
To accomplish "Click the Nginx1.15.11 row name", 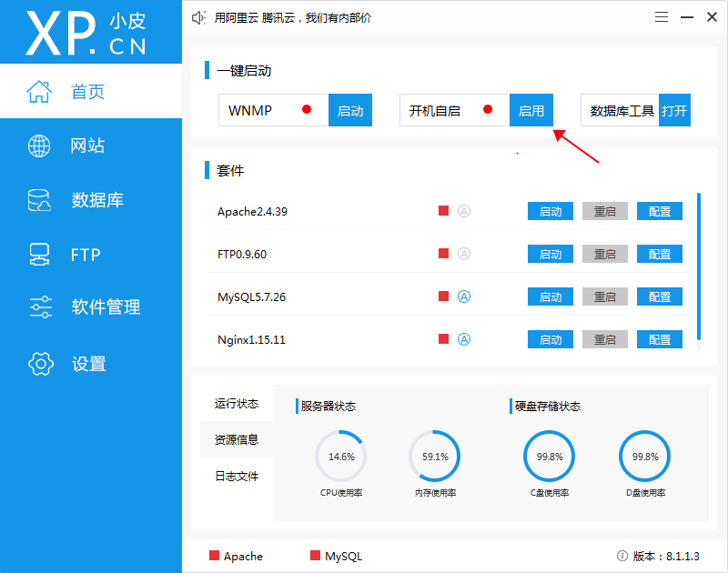I will [251, 339].
